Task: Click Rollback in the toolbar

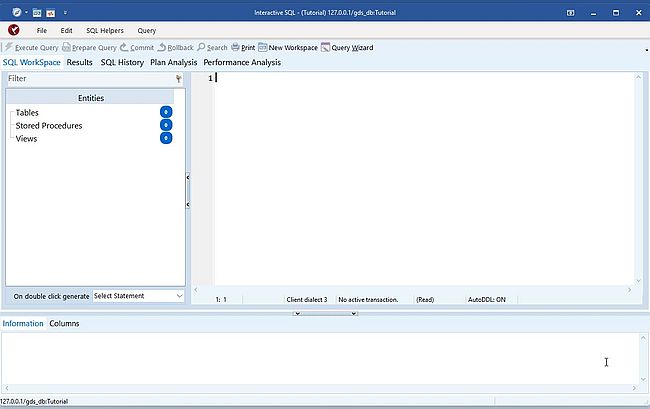Action: [x=175, y=48]
